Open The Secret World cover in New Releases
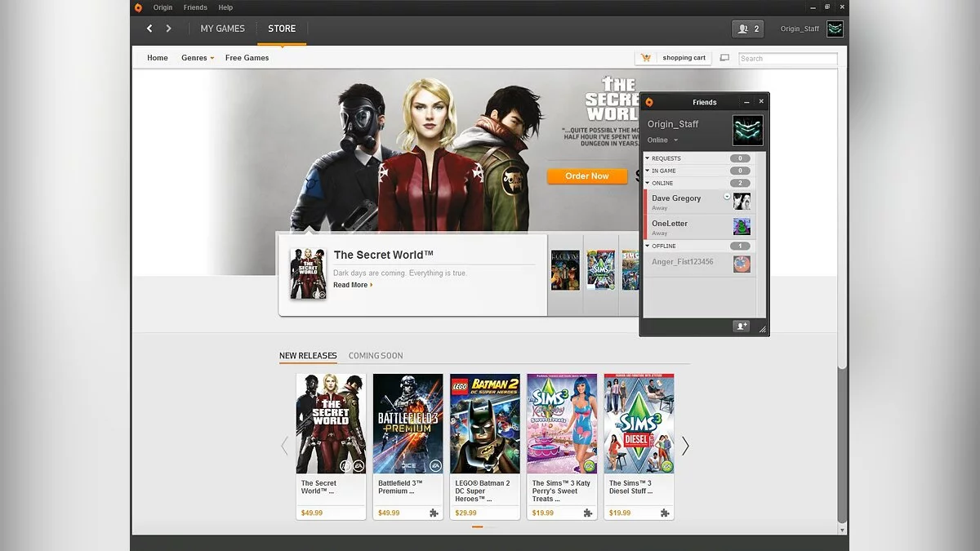Screen dimensions: 980x551 (x=331, y=424)
